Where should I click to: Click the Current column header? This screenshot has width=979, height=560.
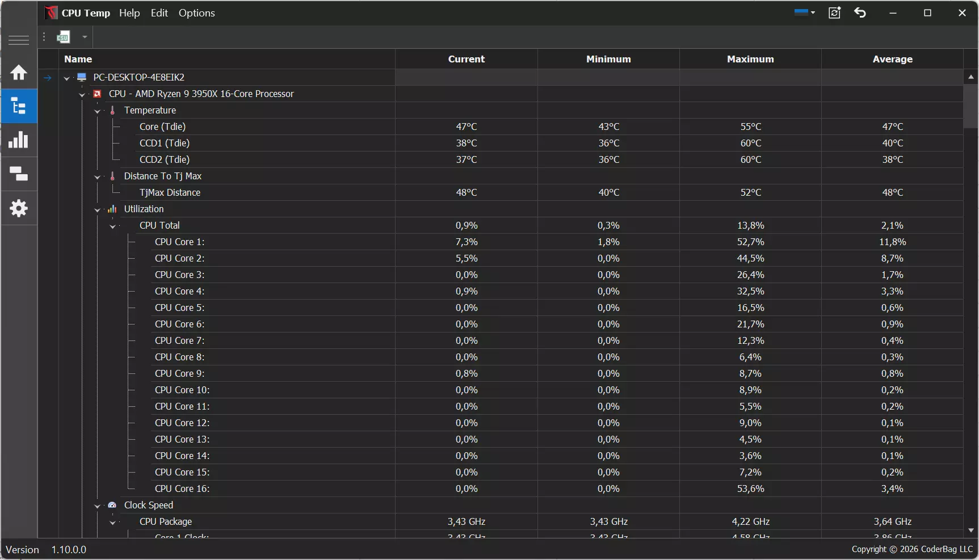467,59
